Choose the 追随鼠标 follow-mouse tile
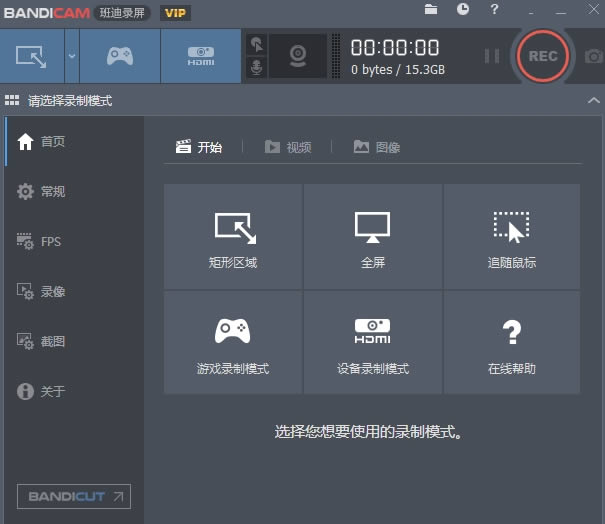Screen dimensions: 605x524 click(512, 236)
